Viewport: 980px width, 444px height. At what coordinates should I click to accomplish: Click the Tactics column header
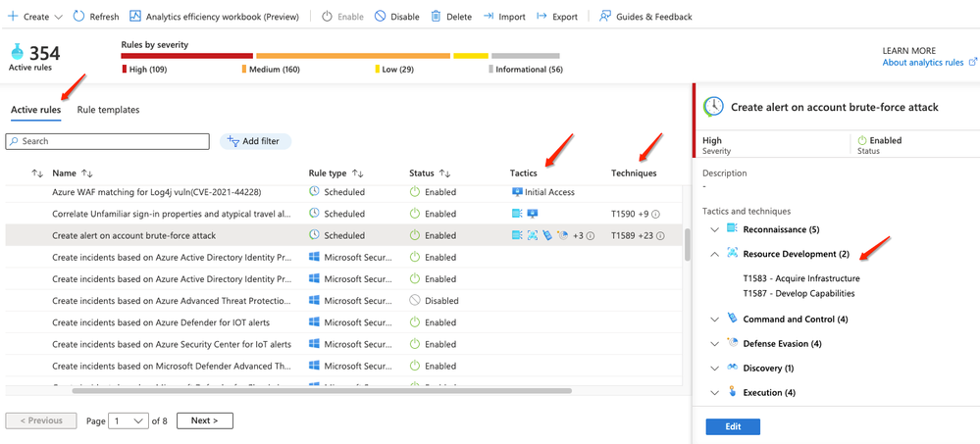(524, 173)
